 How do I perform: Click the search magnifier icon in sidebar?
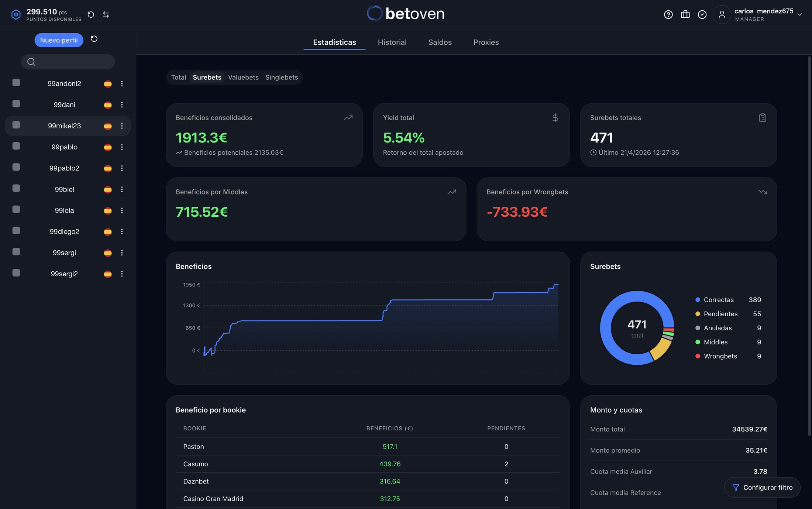(x=31, y=62)
